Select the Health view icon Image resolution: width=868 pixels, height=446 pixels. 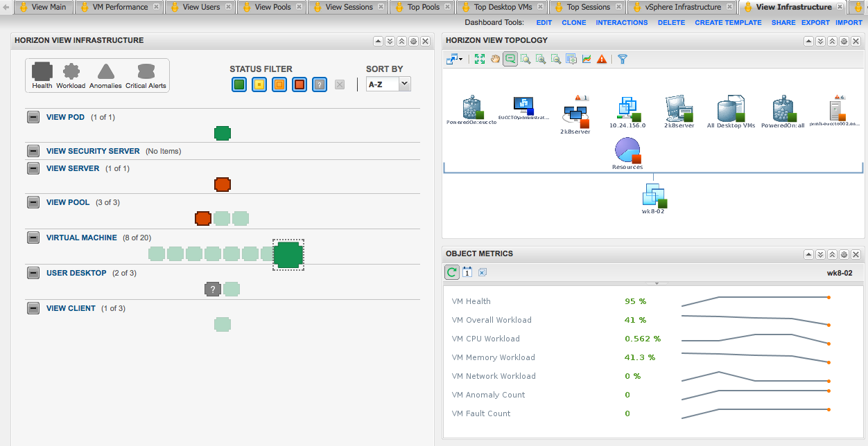[x=42, y=71]
